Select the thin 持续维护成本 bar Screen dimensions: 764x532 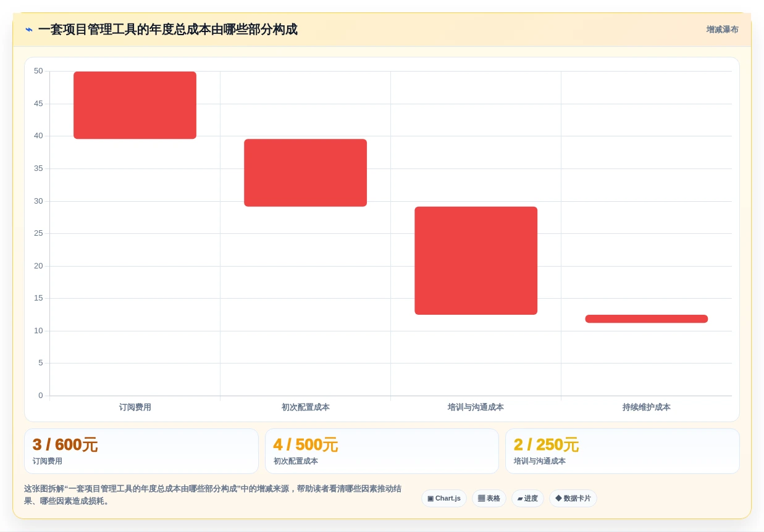click(646, 318)
